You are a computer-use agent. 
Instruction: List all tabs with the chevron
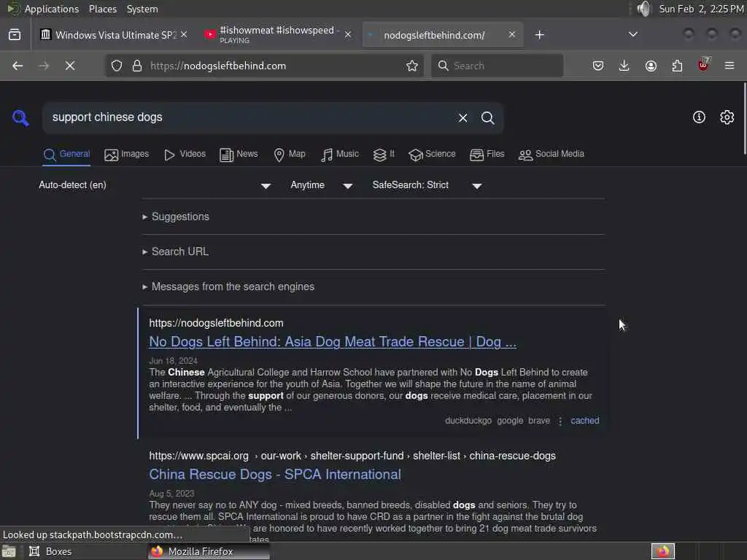click(632, 34)
